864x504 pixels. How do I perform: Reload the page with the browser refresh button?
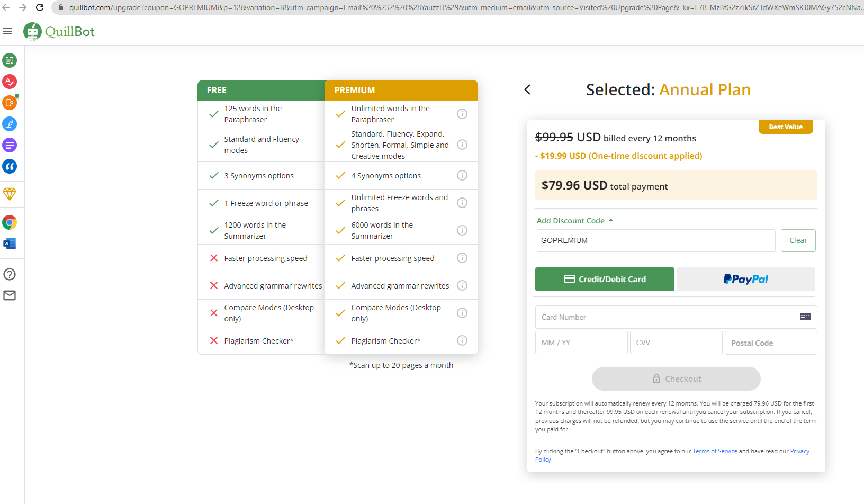pos(40,7)
